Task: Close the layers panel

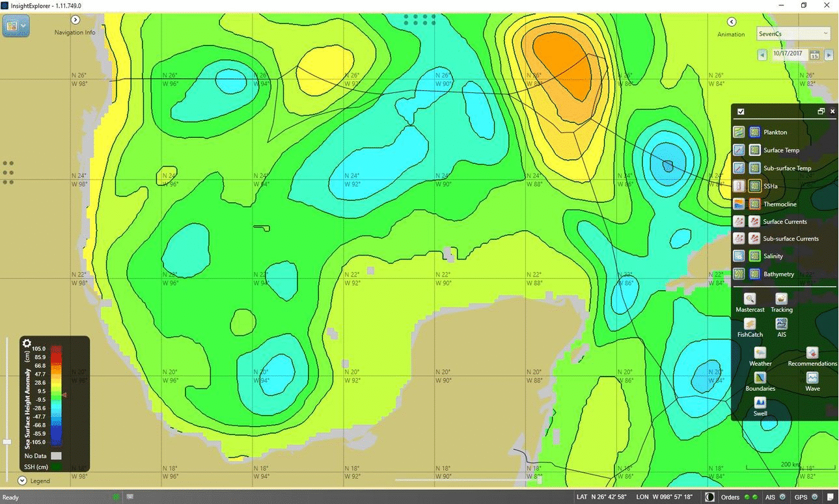Action: pyautogui.click(x=832, y=112)
